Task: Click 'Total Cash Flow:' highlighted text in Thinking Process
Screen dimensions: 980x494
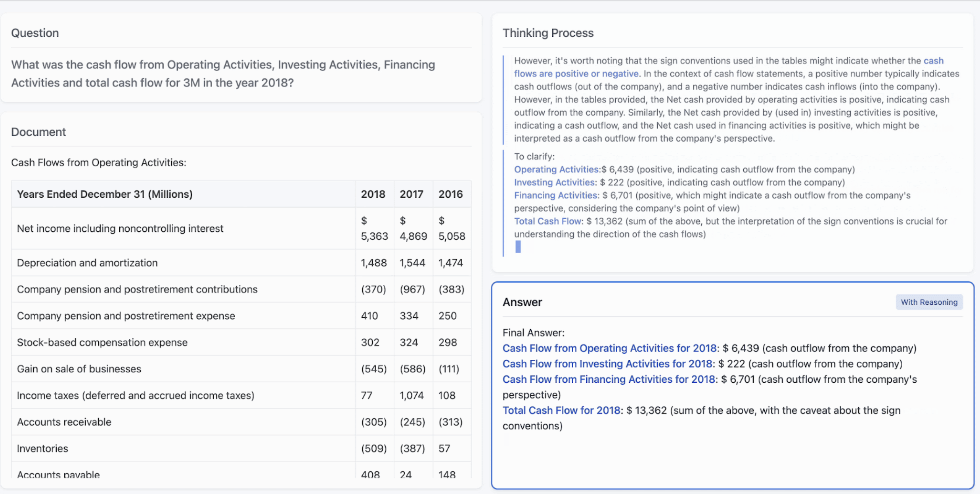Action: [x=548, y=221]
